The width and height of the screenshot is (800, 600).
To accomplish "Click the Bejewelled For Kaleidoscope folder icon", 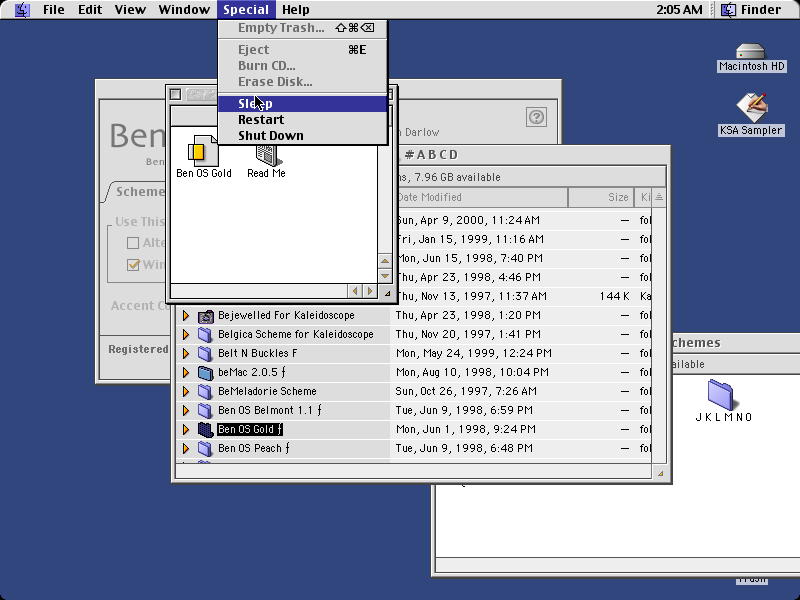I will [x=205, y=316].
